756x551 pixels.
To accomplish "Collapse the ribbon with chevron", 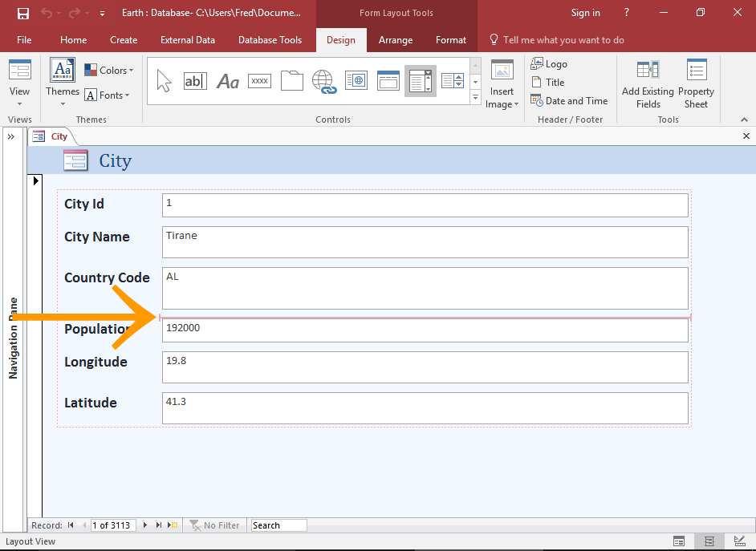I will [745, 120].
